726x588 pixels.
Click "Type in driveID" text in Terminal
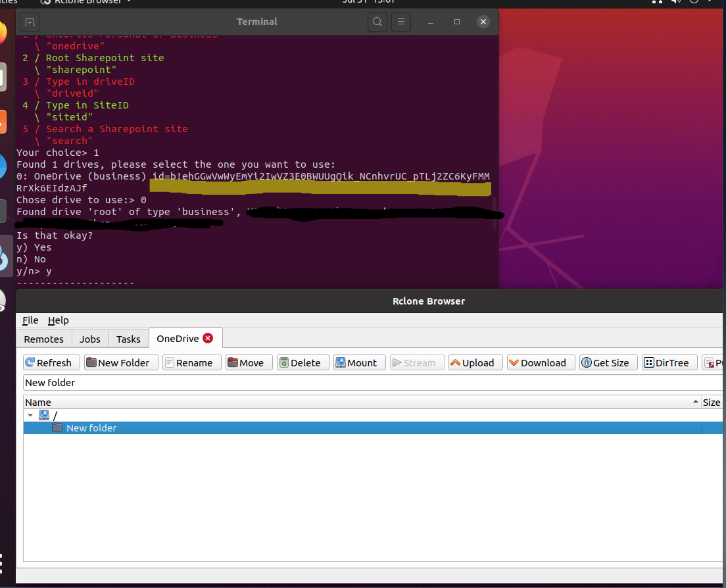click(x=90, y=82)
